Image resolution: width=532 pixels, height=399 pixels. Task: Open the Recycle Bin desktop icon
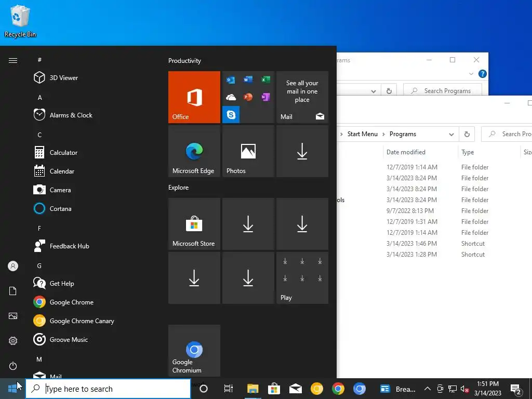coord(20,21)
